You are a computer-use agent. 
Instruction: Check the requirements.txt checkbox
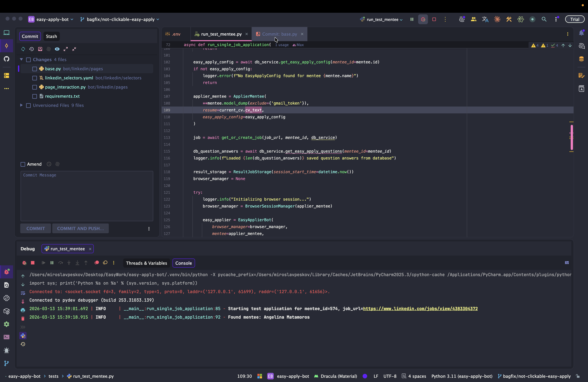tap(35, 96)
